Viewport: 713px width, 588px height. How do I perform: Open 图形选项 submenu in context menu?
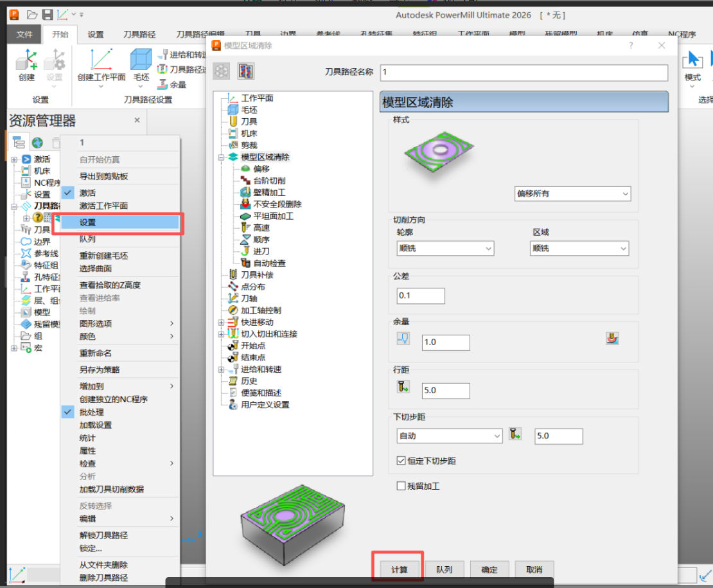pos(121,323)
